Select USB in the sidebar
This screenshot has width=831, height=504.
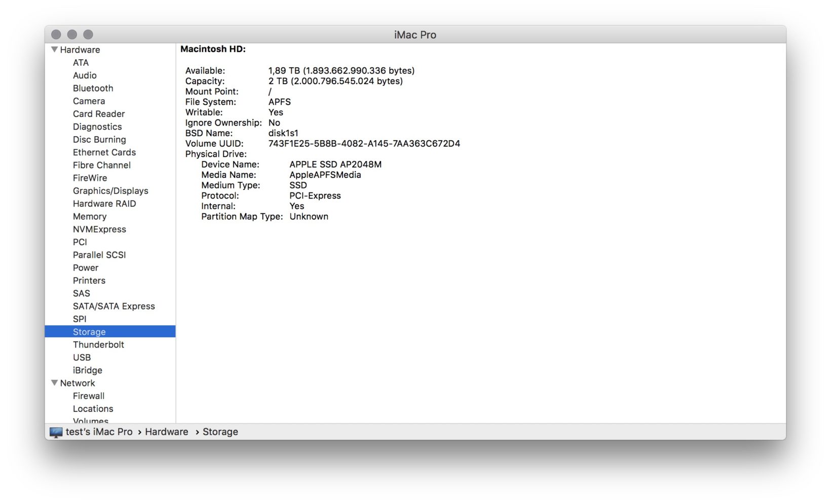click(x=82, y=358)
